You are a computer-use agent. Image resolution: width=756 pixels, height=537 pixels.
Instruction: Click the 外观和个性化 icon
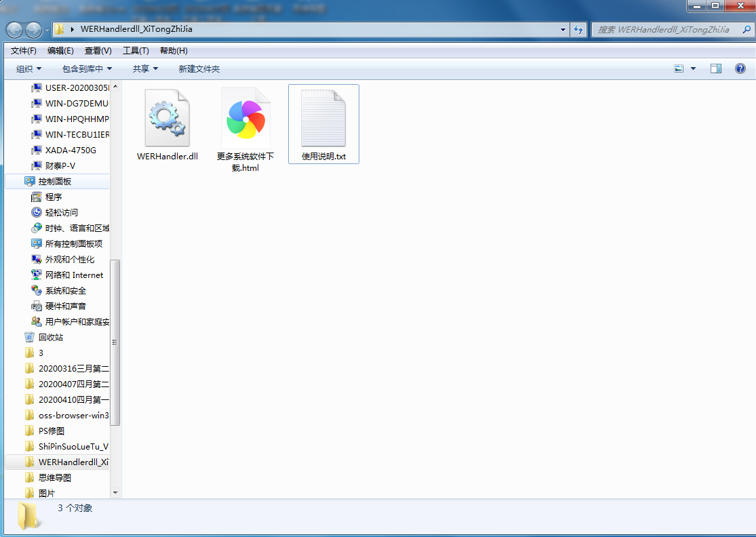click(x=36, y=259)
